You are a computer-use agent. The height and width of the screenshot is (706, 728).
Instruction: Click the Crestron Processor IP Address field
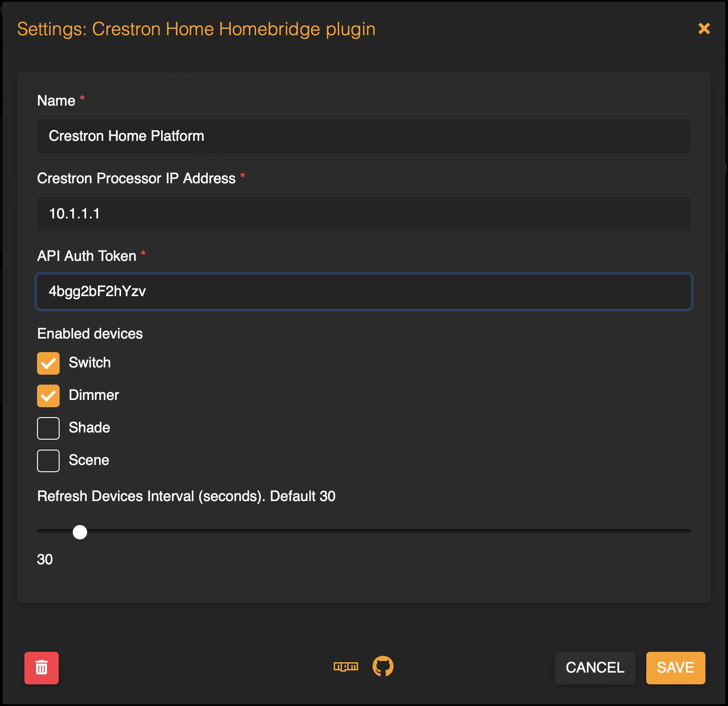pos(364,214)
